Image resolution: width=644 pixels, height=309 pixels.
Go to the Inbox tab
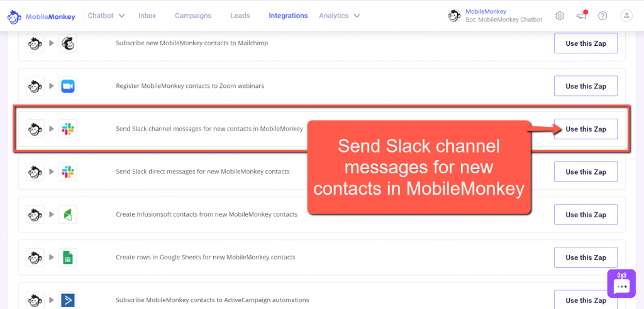coord(147,16)
